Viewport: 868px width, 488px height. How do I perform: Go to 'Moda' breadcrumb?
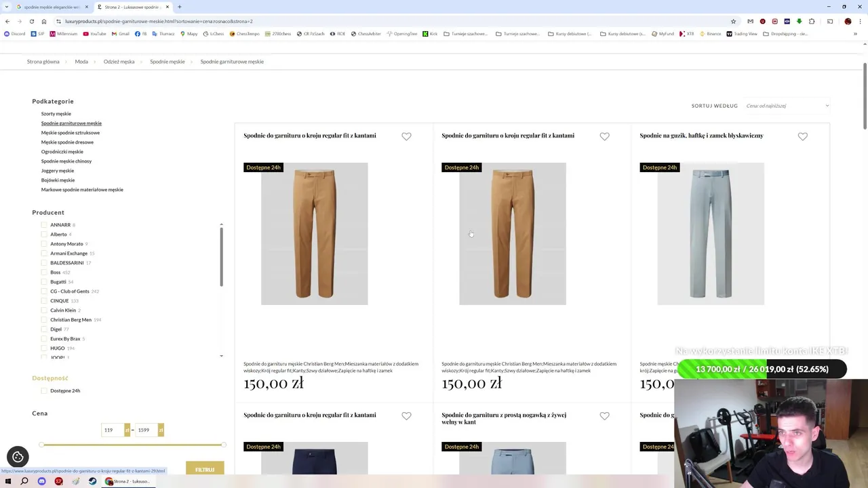pos(81,62)
